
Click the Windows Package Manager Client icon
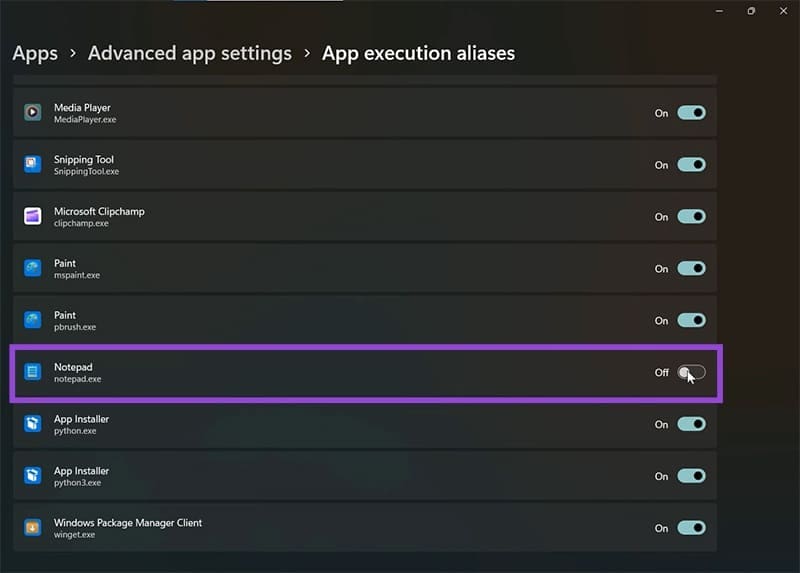(x=33, y=527)
